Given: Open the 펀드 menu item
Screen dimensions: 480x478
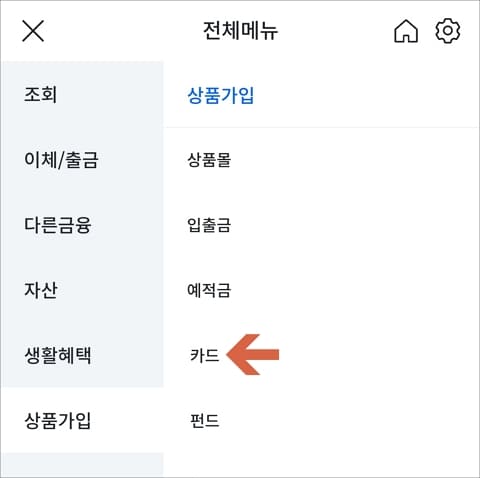Looking at the screenshot, I should point(204,420).
